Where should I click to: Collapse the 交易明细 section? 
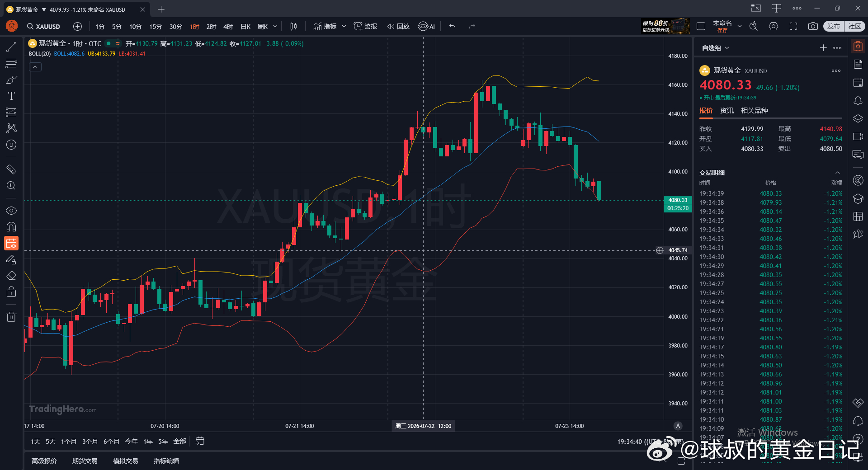838,173
